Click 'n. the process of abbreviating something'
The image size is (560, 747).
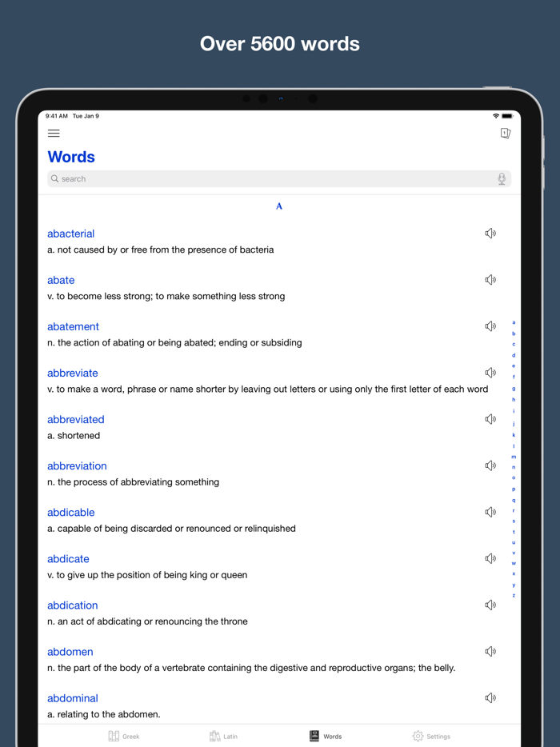(x=133, y=482)
